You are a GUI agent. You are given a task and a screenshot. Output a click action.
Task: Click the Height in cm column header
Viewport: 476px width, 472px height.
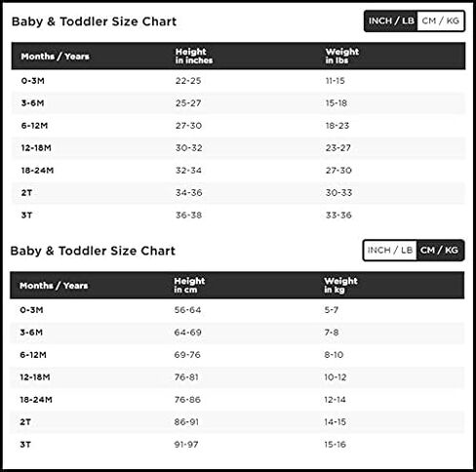coord(189,285)
